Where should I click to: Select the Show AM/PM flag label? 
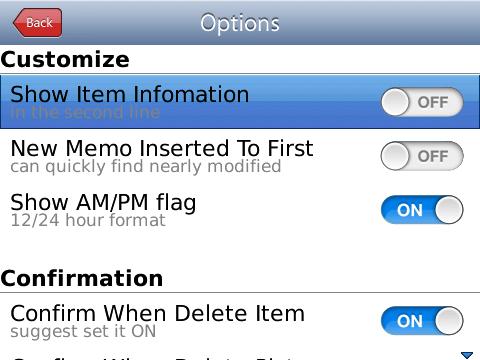[x=103, y=203]
